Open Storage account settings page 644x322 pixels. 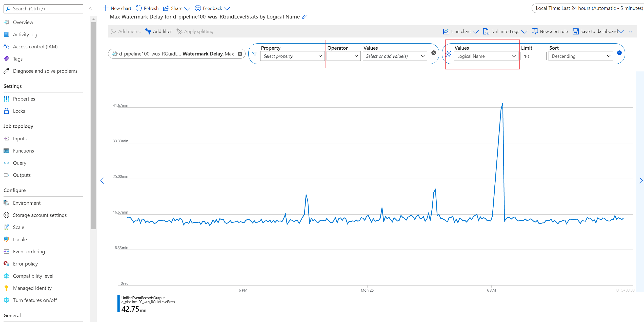[x=40, y=215]
